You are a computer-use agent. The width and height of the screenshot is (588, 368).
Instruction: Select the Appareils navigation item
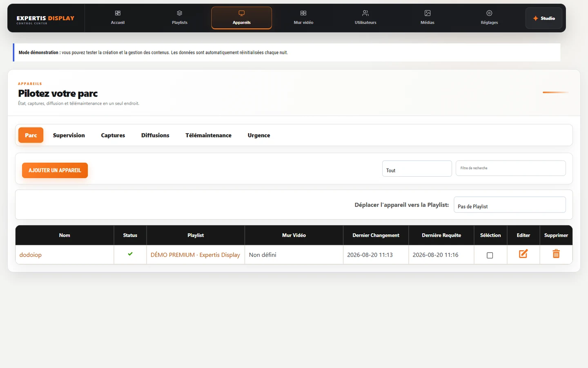(242, 18)
